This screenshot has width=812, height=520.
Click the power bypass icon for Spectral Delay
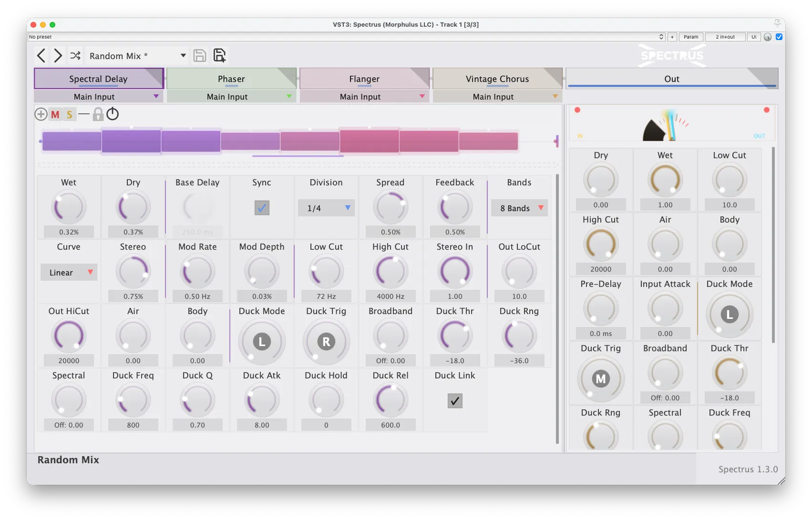pyautogui.click(x=113, y=114)
